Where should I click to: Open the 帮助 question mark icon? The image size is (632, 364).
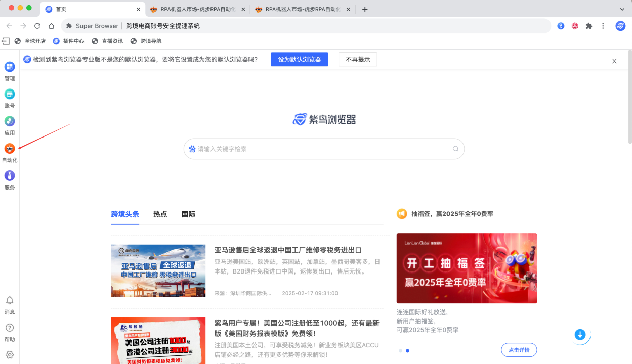coord(10,328)
